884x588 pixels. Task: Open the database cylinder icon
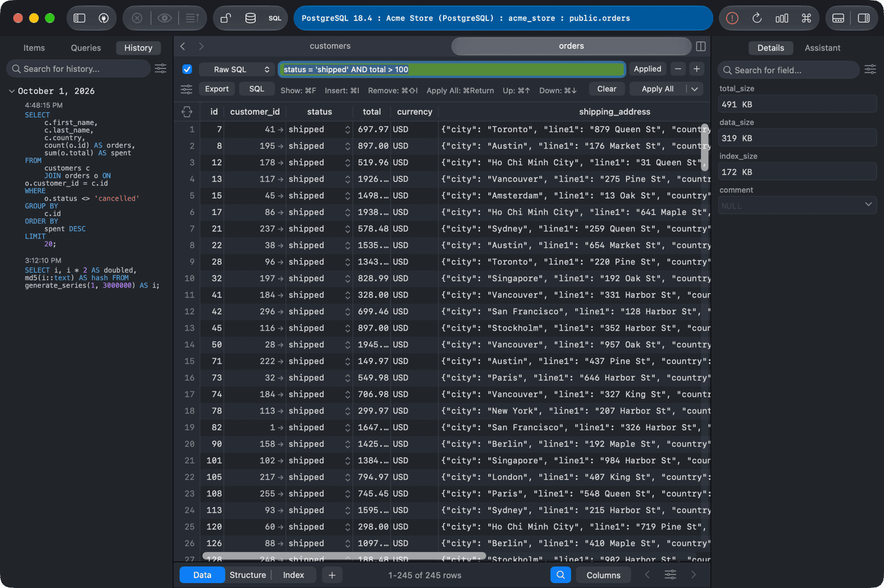tap(250, 18)
